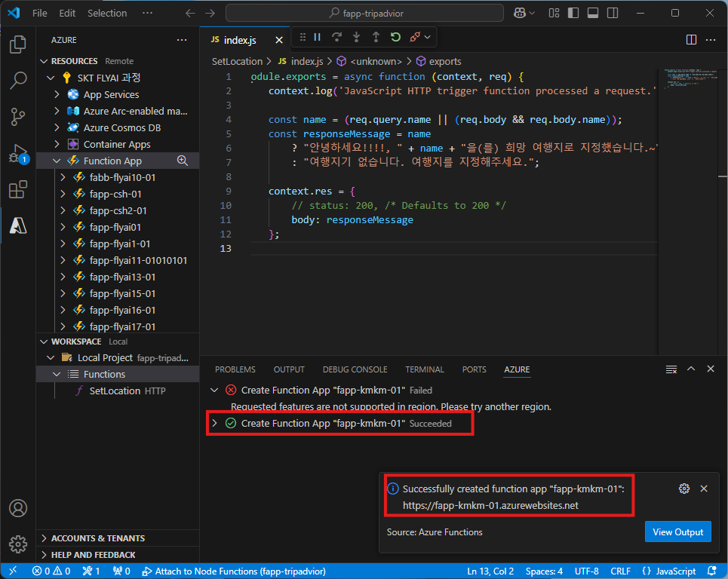Click the debug Step Out icon

click(x=376, y=37)
